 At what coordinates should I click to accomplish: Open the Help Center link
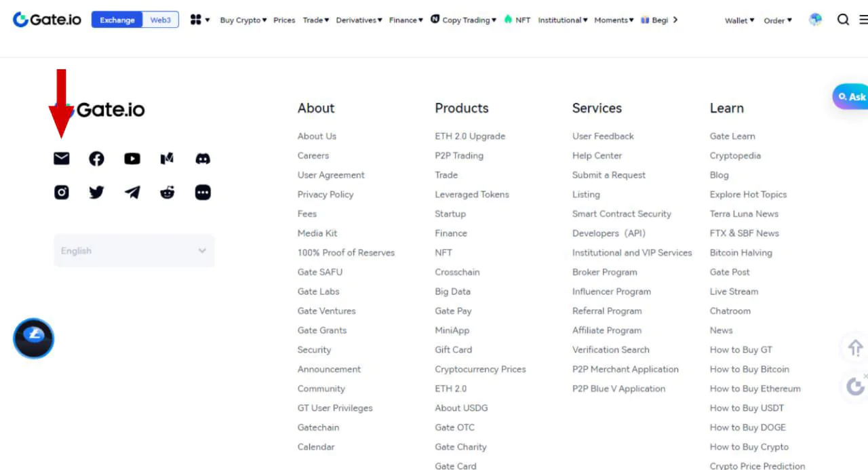tap(597, 155)
